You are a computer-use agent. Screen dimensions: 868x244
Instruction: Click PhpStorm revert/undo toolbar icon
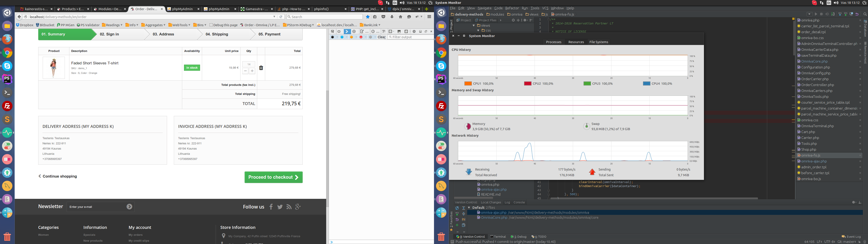pyautogui.click(x=857, y=14)
